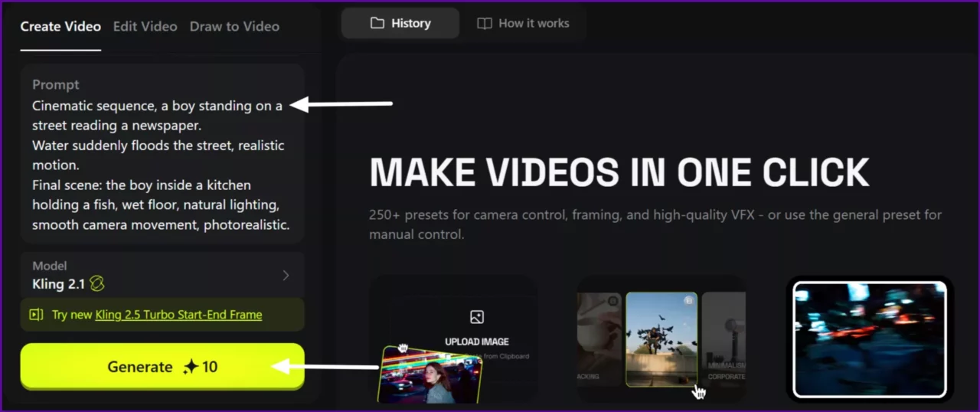Click the upload image icon above UPLOAD IMAGE
The width and height of the screenshot is (980, 412).
(x=477, y=317)
